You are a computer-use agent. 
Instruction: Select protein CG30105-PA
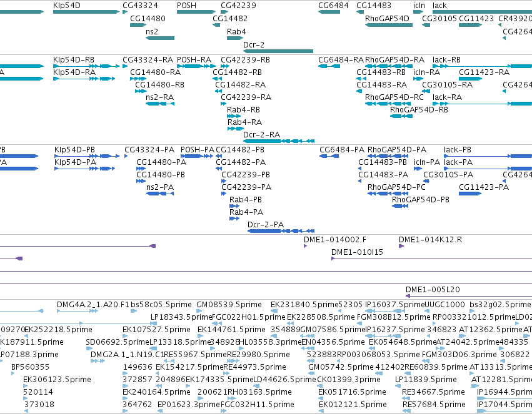point(448,175)
